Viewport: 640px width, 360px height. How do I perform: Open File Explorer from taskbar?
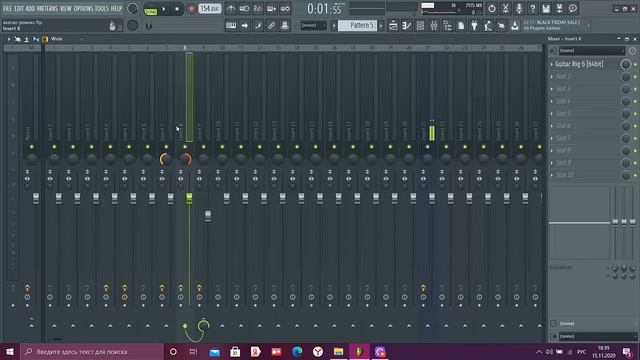(338, 351)
